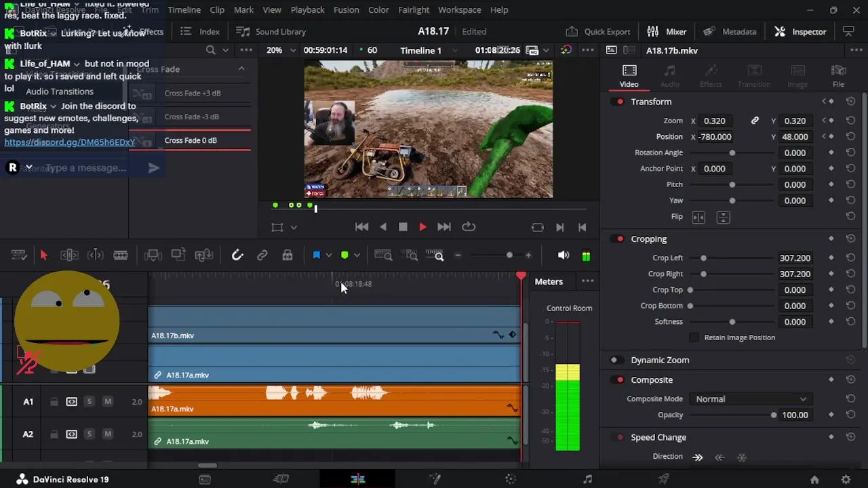Mute audio track A2
Screen dimensions: 868x488
tap(107, 434)
